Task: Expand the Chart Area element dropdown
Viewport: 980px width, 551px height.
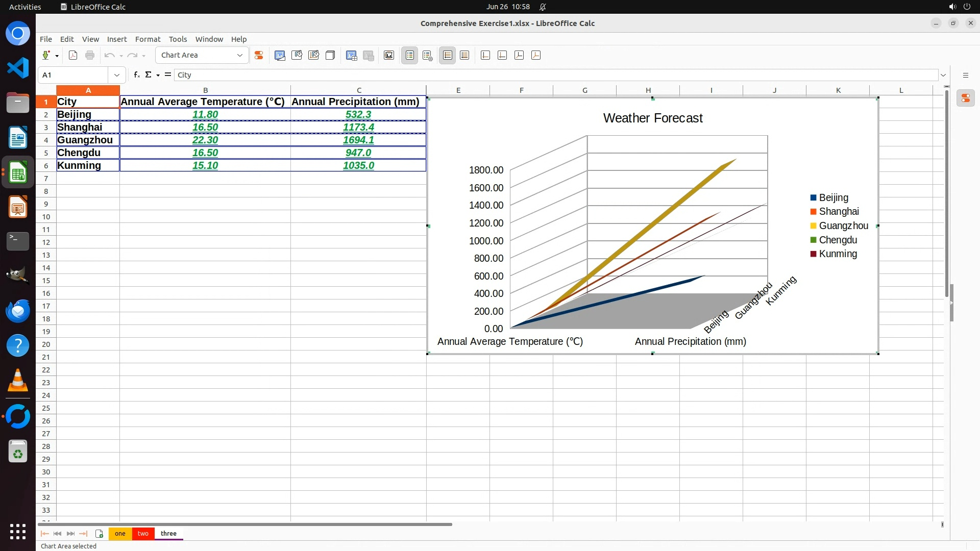Action: (x=240, y=55)
